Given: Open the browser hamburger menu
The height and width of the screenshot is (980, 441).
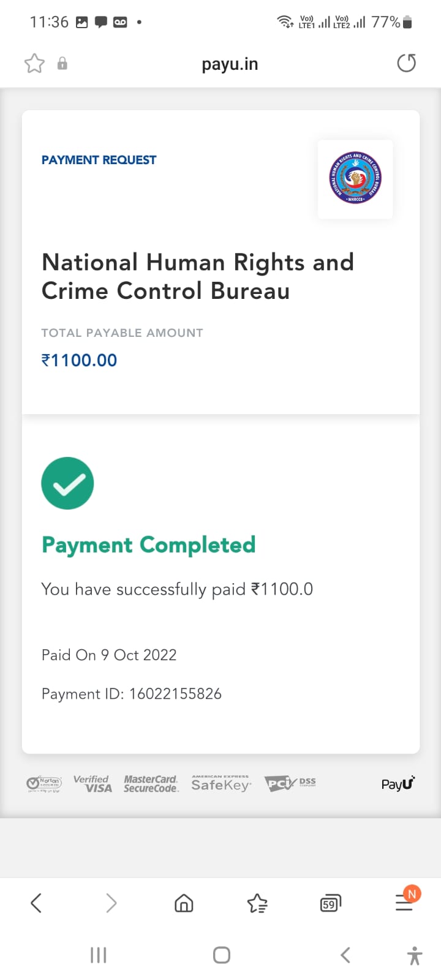Looking at the screenshot, I should click(404, 902).
